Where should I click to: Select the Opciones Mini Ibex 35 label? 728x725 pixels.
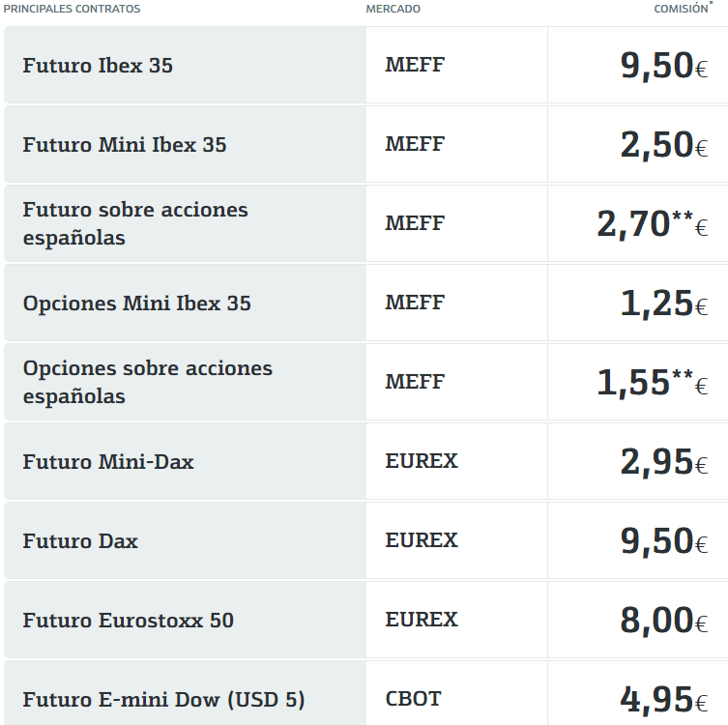coord(136,304)
